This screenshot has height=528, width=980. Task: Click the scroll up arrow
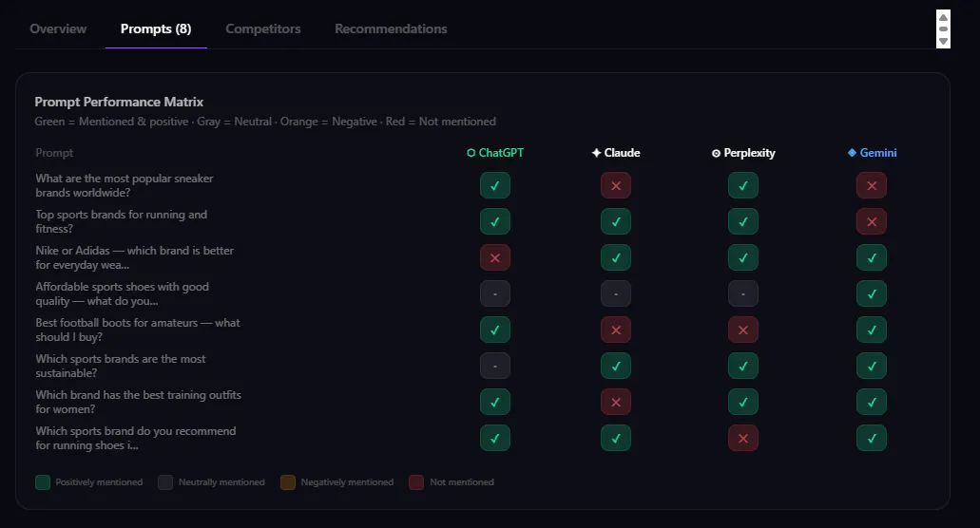pos(943,17)
